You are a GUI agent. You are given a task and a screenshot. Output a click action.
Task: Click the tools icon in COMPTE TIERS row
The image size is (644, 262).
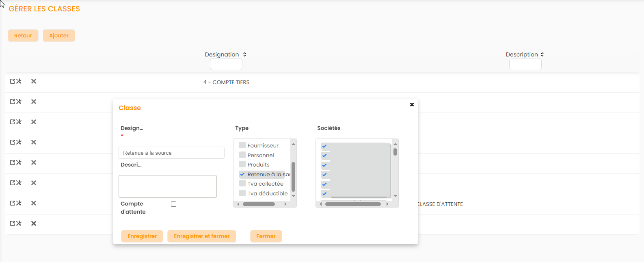coord(19,81)
